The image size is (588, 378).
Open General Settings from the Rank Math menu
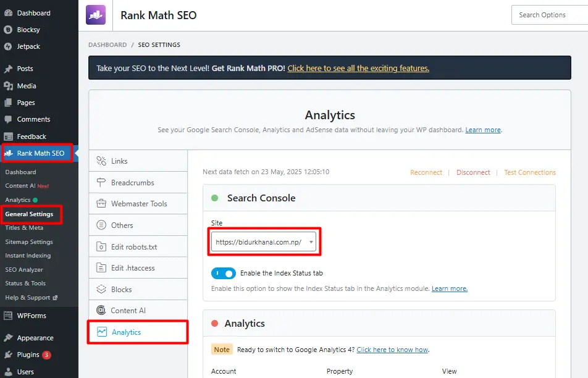click(x=31, y=214)
